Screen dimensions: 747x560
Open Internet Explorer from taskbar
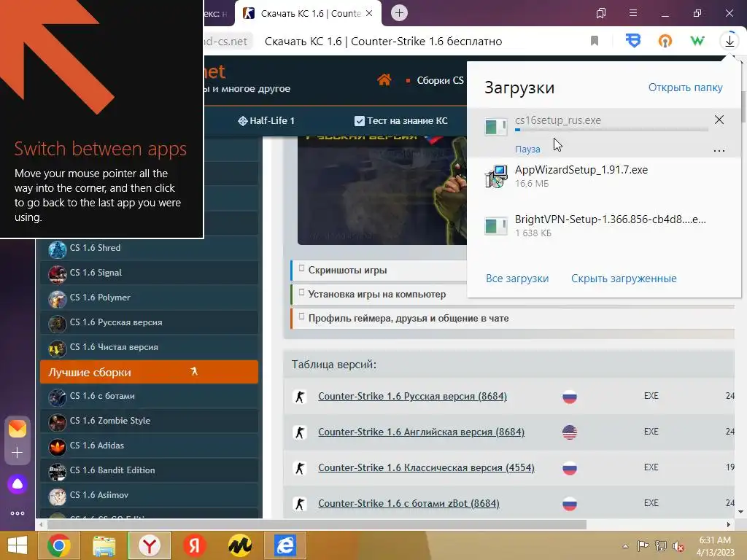point(285,545)
